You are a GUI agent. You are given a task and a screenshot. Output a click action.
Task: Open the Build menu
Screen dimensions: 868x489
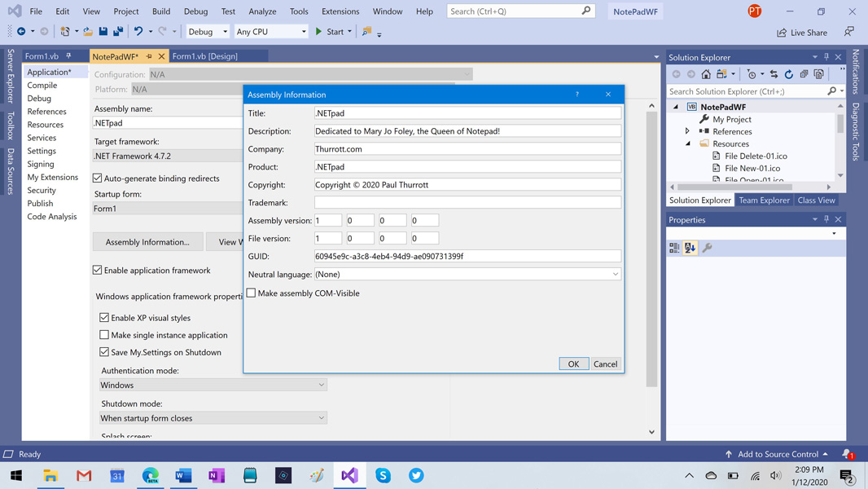click(160, 11)
